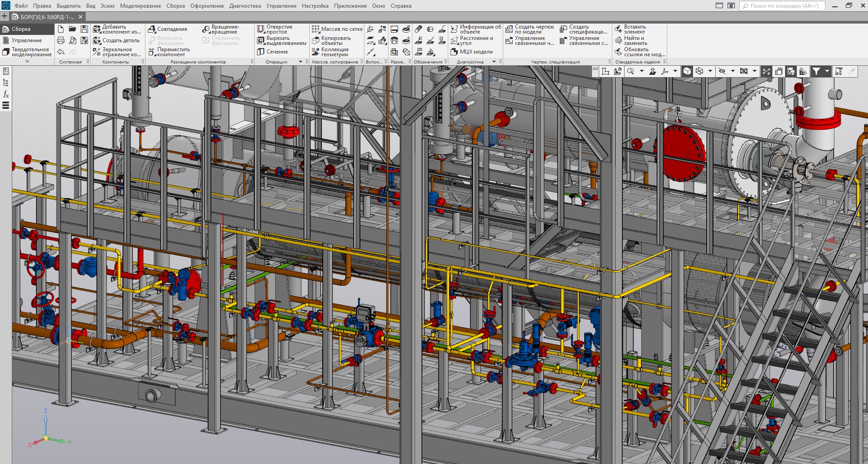This screenshot has height=464, width=868.
Task: Toggle the selection filter funnel icon
Action: pos(816,71)
